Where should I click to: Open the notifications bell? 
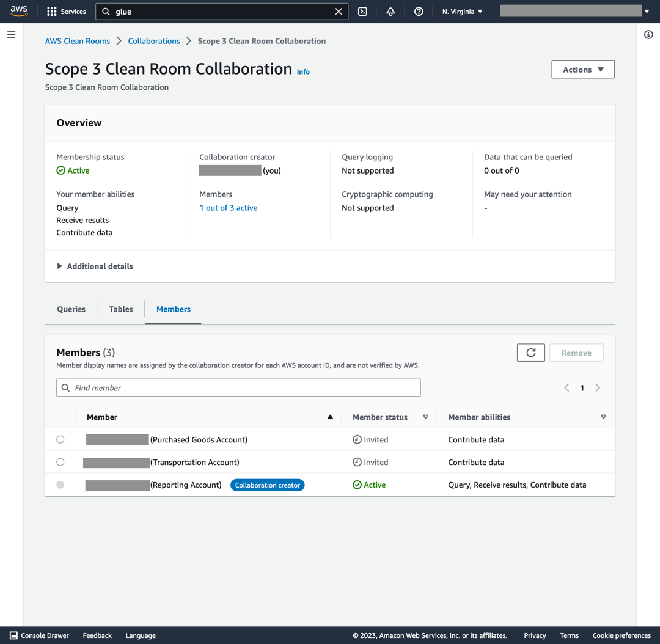pyautogui.click(x=391, y=11)
